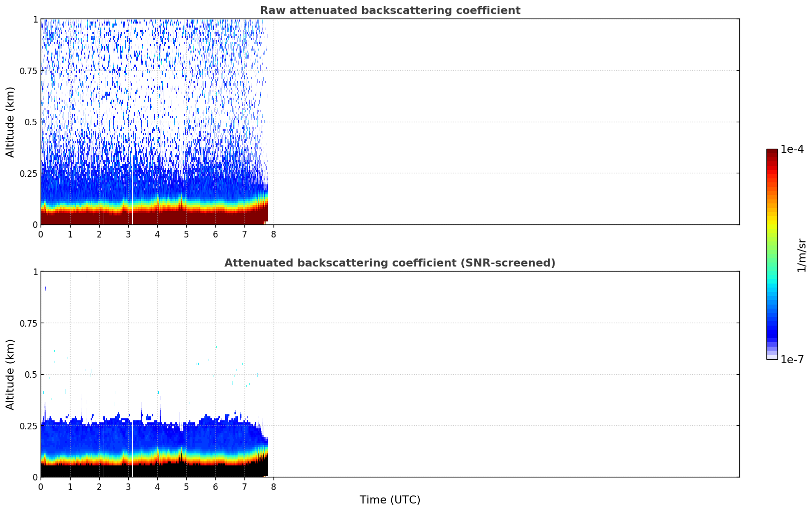Click time tick 3 under the SNR-screened plot
812x511 pixels.
point(128,486)
